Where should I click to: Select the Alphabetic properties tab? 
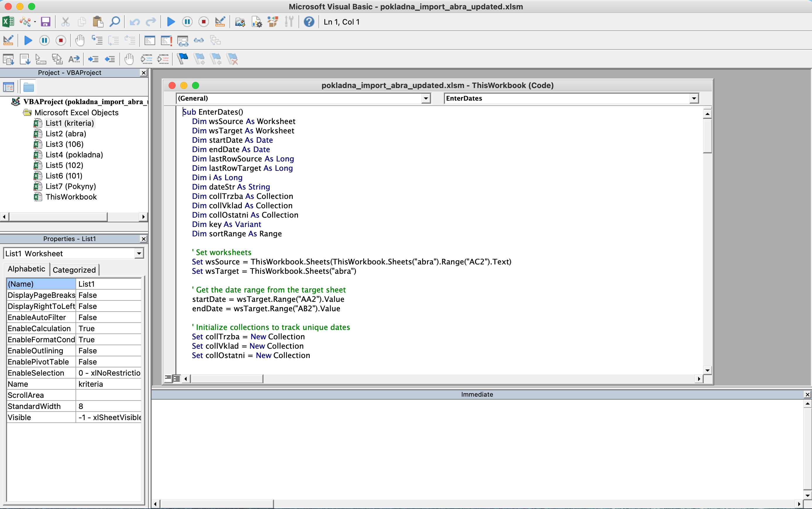click(x=26, y=269)
